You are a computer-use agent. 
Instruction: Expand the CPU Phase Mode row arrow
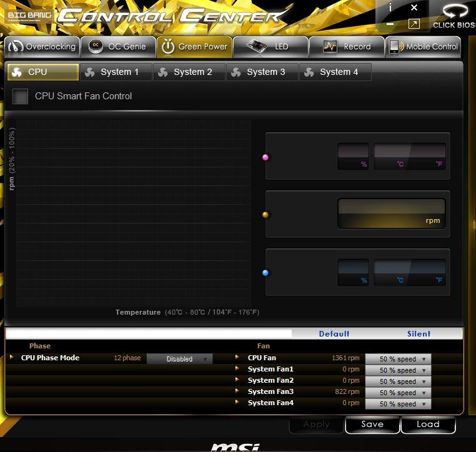11,357
